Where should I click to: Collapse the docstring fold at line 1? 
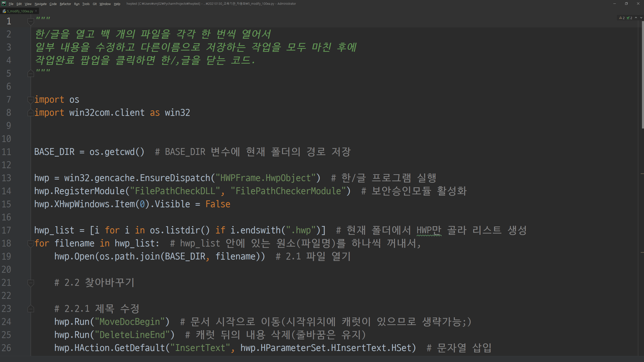pyautogui.click(x=31, y=21)
